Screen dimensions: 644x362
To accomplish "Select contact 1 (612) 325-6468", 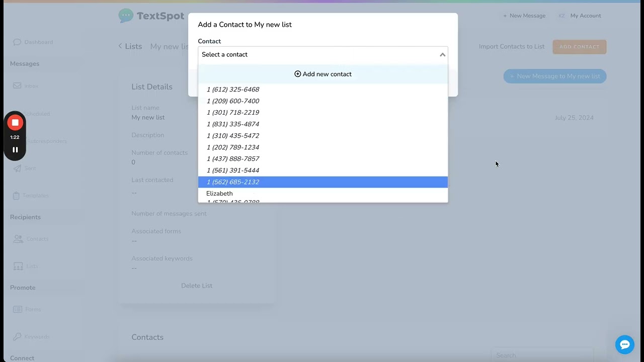I will 323,89.
